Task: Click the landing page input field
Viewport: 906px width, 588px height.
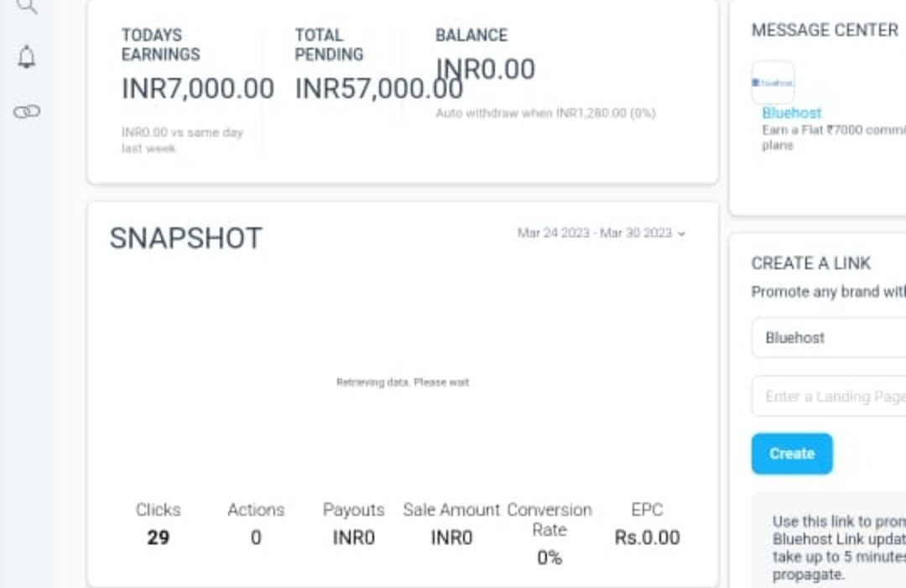Action: pos(830,396)
